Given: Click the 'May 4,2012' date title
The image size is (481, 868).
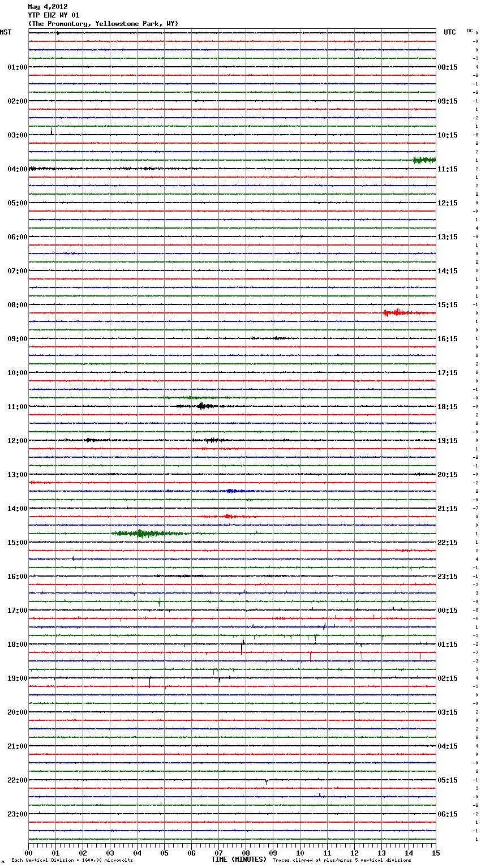Looking at the screenshot, I should point(48,7).
